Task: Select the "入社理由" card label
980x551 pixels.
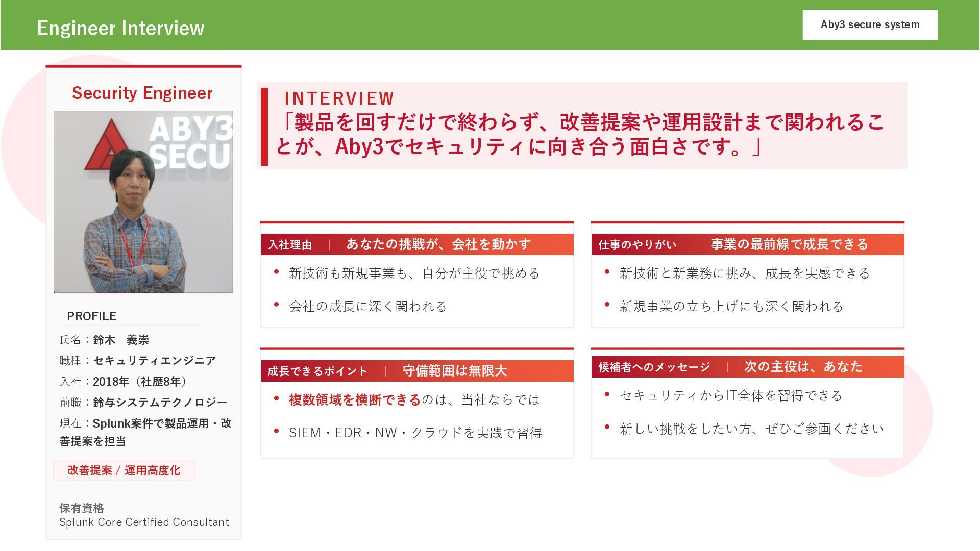Action: 290,245
